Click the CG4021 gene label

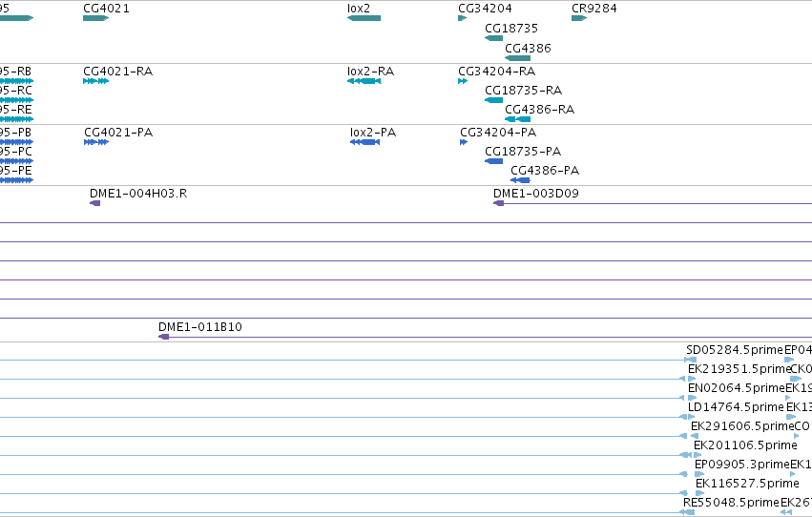pyautogui.click(x=106, y=9)
